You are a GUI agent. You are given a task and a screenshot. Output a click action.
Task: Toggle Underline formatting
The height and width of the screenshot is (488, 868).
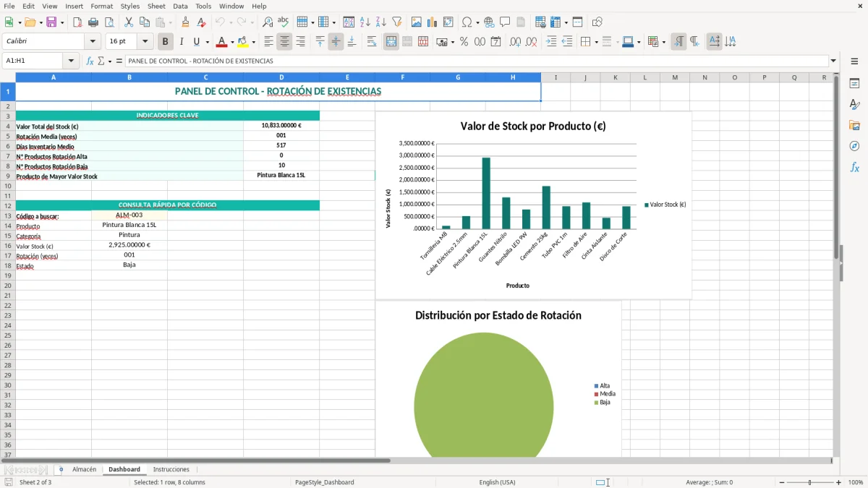[x=196, y=42]
